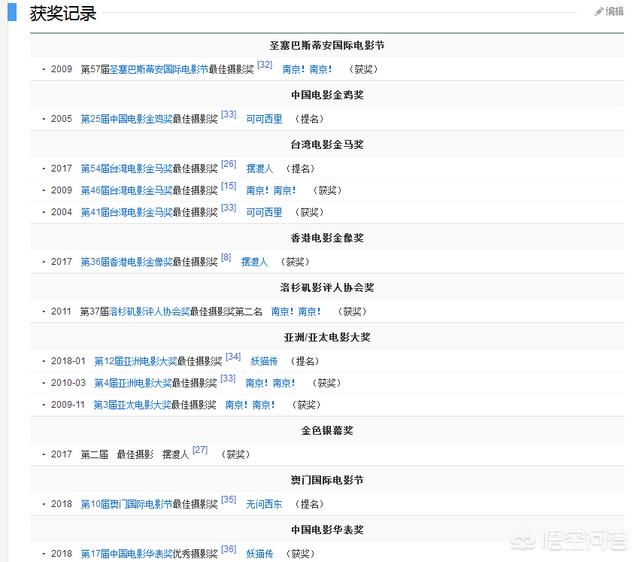Select 无问西东 in the 澳门国际电影节 row
The width and height of the screenshot is (640, 562).
click(264, 503)
